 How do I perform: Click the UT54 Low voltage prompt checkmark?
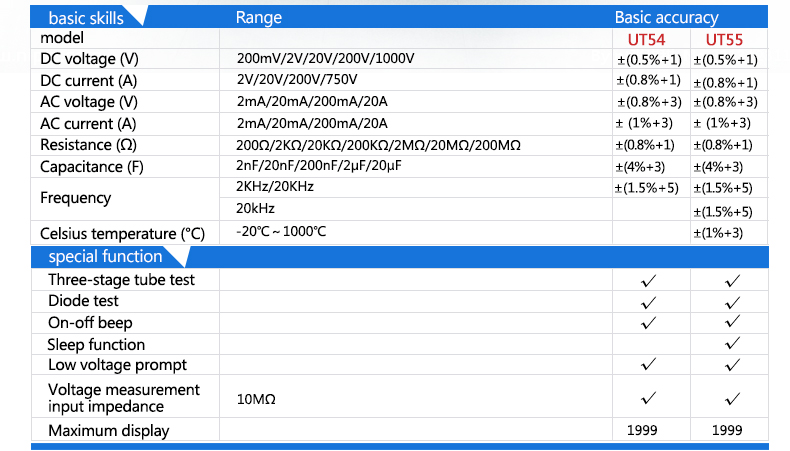tap(648, 364)
